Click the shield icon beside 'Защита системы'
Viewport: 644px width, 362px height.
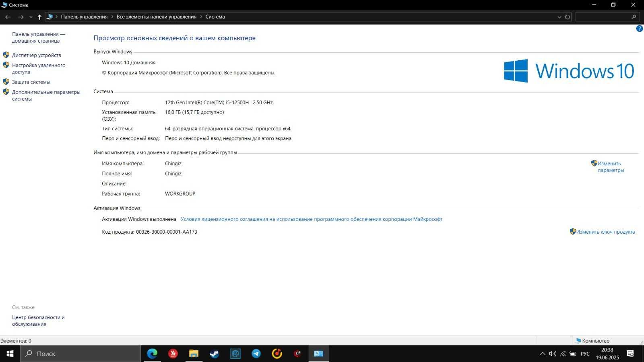coord(6,82)
